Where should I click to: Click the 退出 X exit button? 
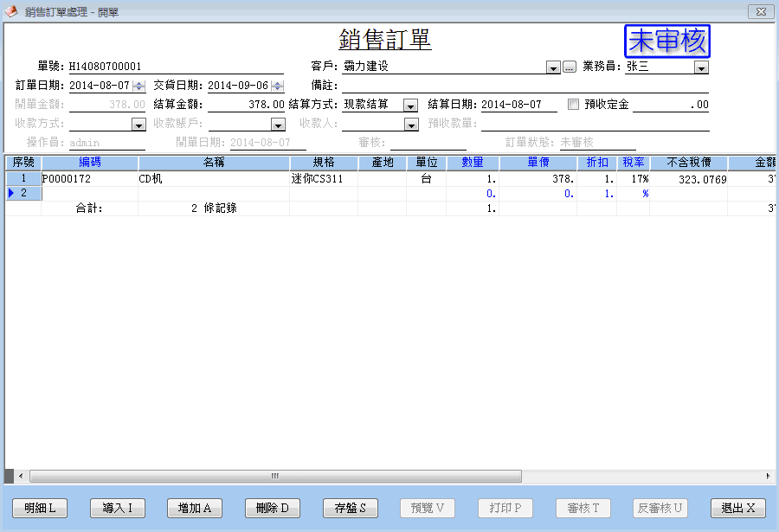pos(738,508)
